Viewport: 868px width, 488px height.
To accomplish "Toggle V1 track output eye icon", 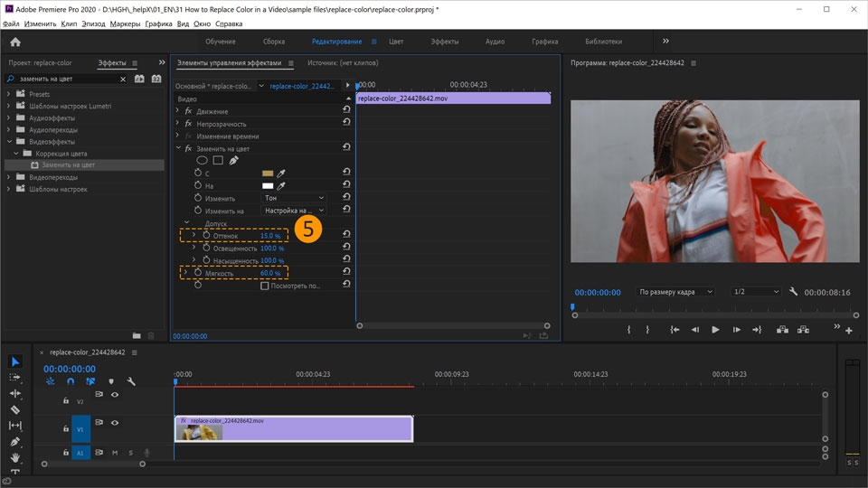I will (115, 422).
